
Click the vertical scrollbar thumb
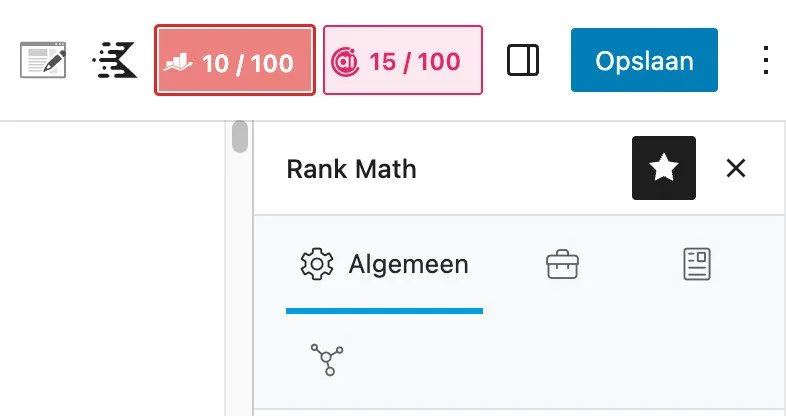pyautogui.click(x=240, y=137)
